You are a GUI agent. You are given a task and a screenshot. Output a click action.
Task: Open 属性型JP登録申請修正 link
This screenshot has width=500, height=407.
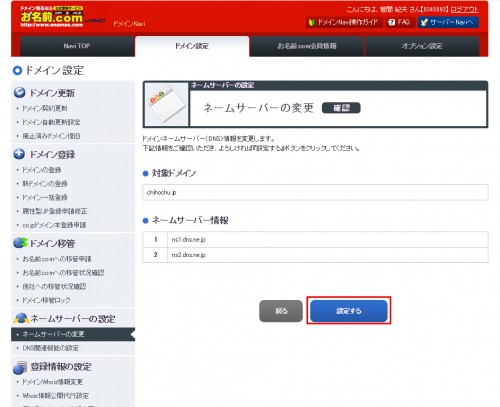pos(54,211)
